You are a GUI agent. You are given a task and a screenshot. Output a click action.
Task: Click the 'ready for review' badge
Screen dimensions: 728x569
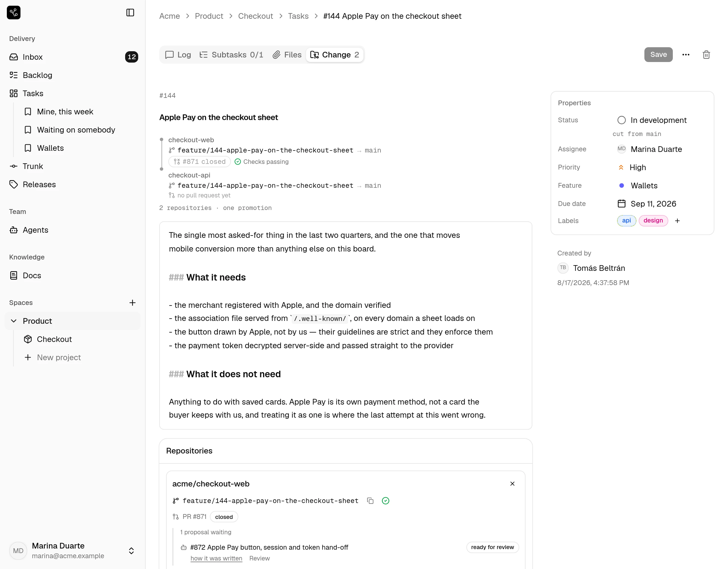coord(492,547)
